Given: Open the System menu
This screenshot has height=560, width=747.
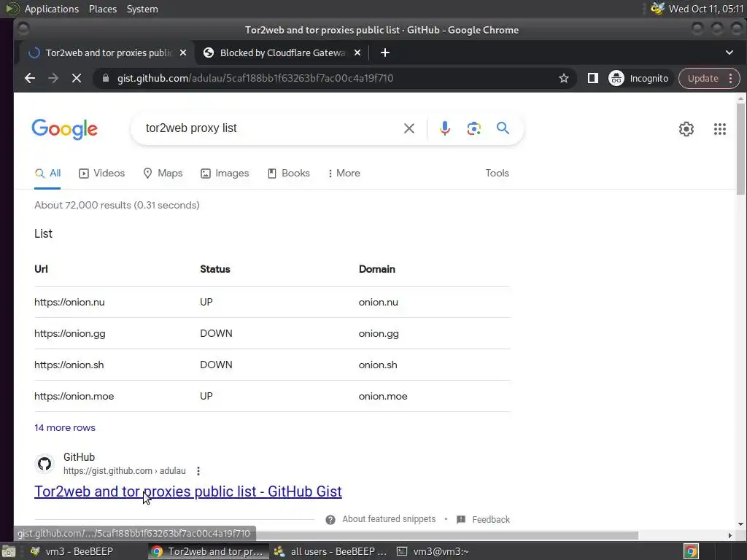Looking at the screenshot, I should pos(142,9).
